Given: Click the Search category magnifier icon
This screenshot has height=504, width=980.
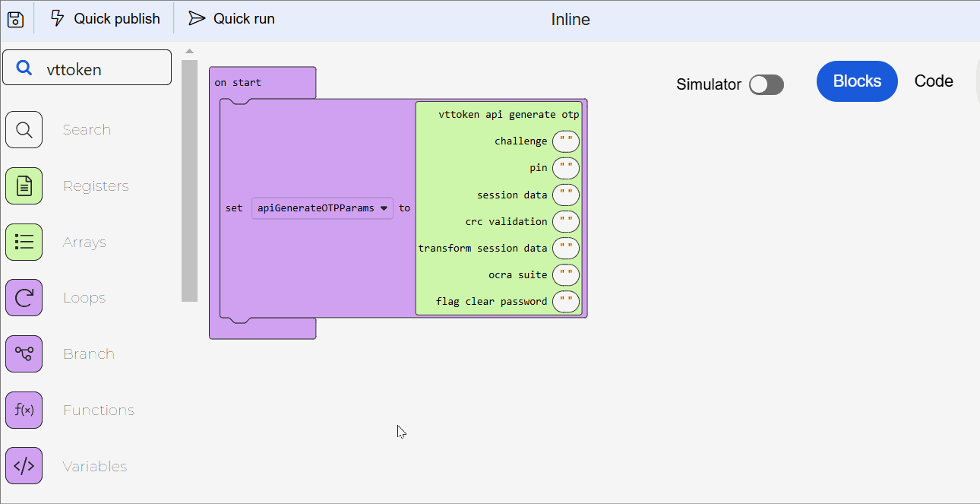Looking at the screenshot, I should (x=24, y=130).
